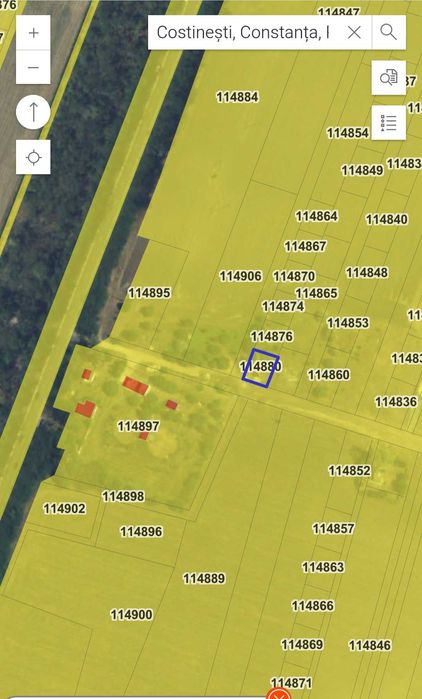Select parcel 114895
Screen dimensions: 422x699
tap(149, 293)
